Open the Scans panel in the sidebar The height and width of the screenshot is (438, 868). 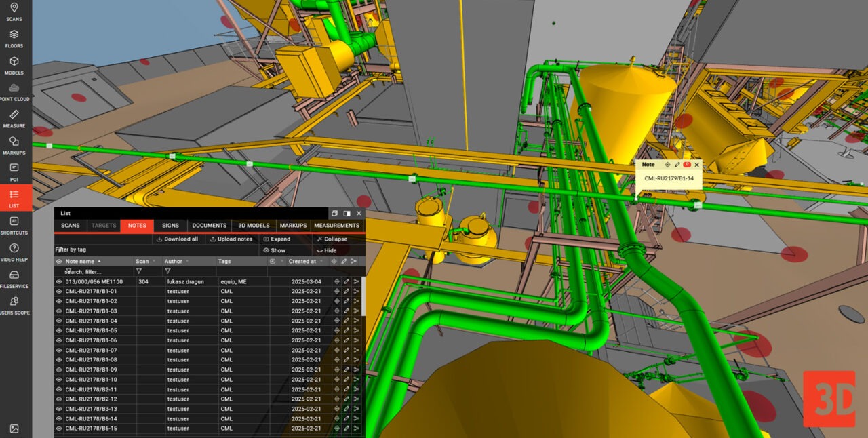14,14
